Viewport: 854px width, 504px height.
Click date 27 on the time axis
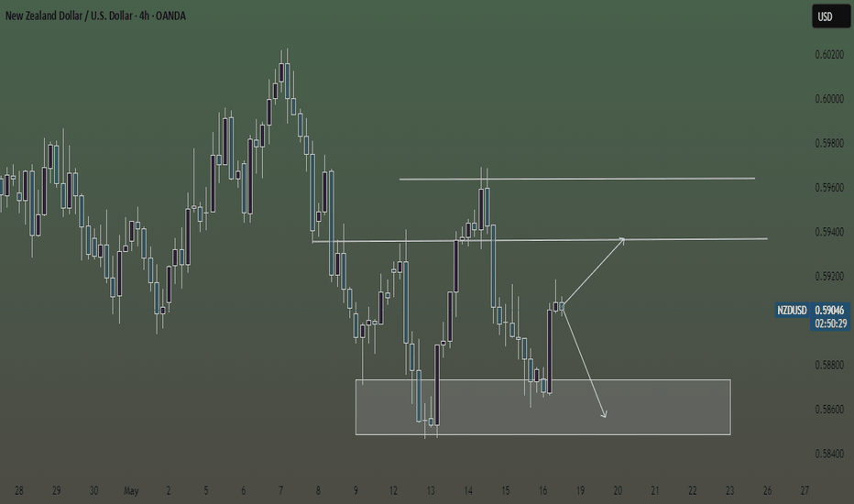[x=805, y=490]
